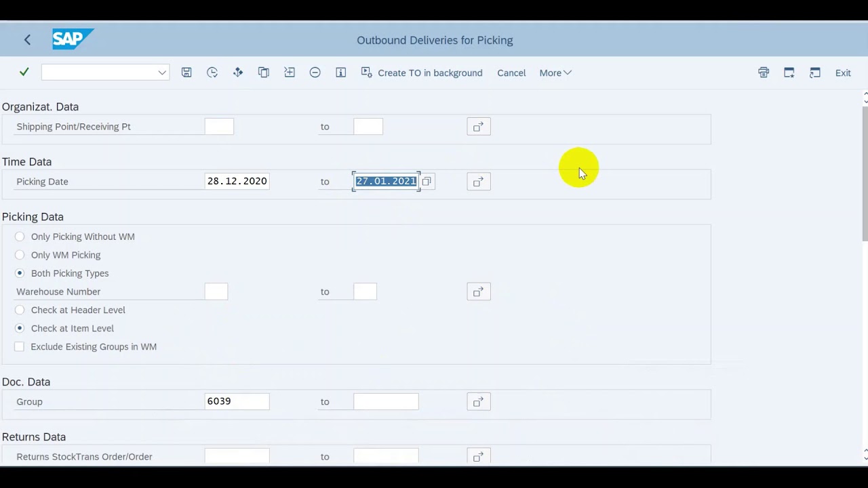
Task: Open multiple selection for Shipping Point
Action: pos(479,127)
